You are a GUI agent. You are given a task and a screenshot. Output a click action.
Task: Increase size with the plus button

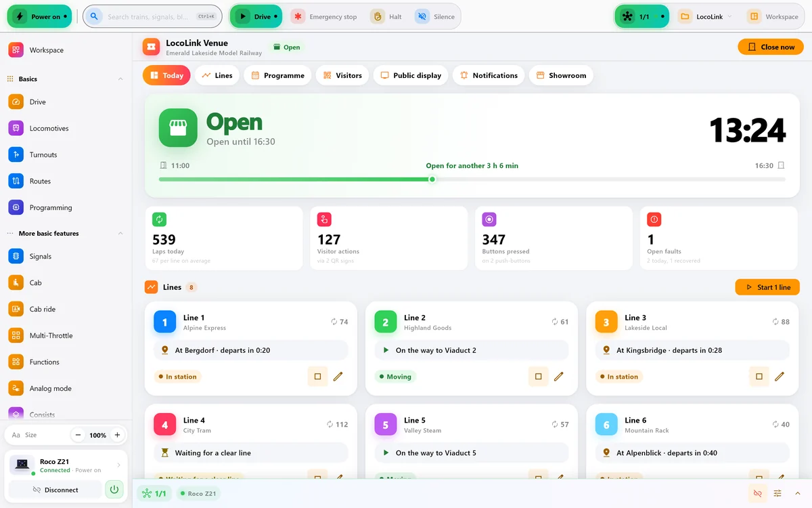[x=117, y=435]
